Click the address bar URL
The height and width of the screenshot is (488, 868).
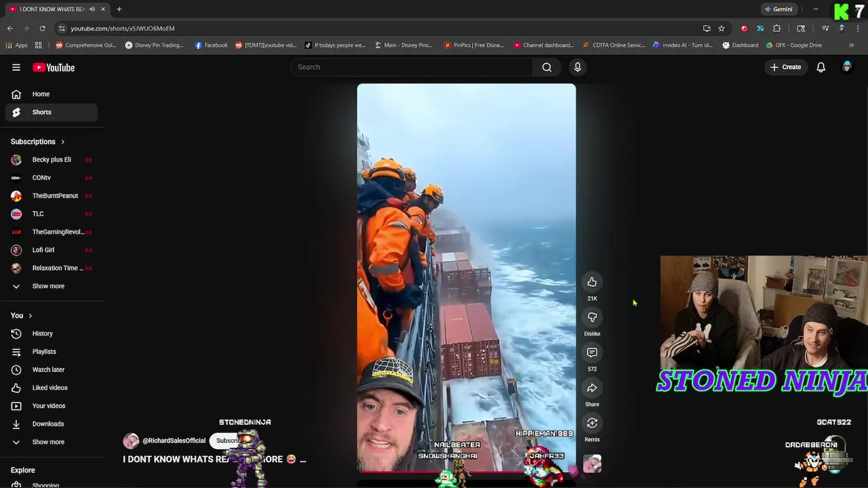point(123,28)
